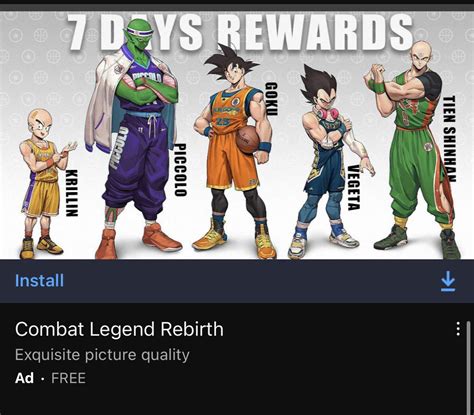Click the vertical KRILLIN name label
The height and width of the screenshot is (415, 474).
click(72, 193)
